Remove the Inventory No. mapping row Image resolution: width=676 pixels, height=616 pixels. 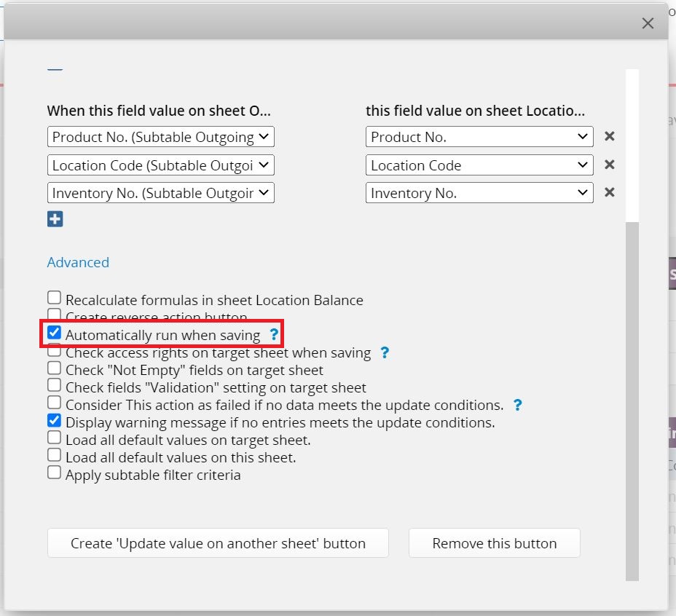(609, 192)
